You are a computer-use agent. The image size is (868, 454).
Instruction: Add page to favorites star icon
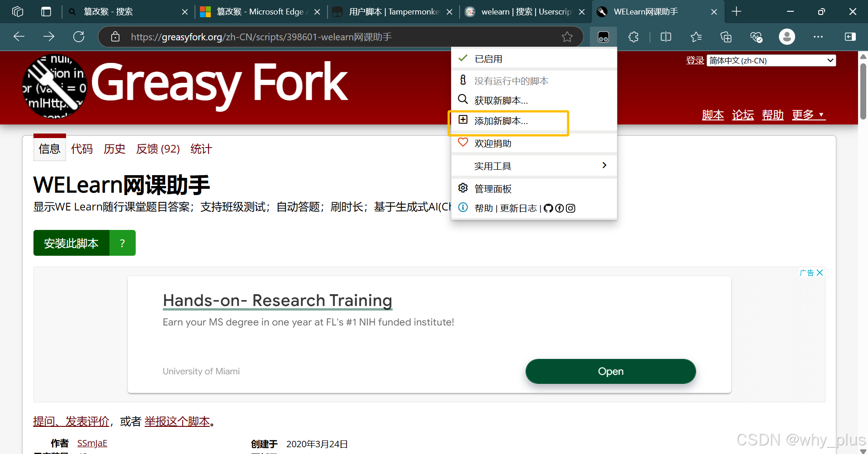pyautogui.click(x=567, y=37)
